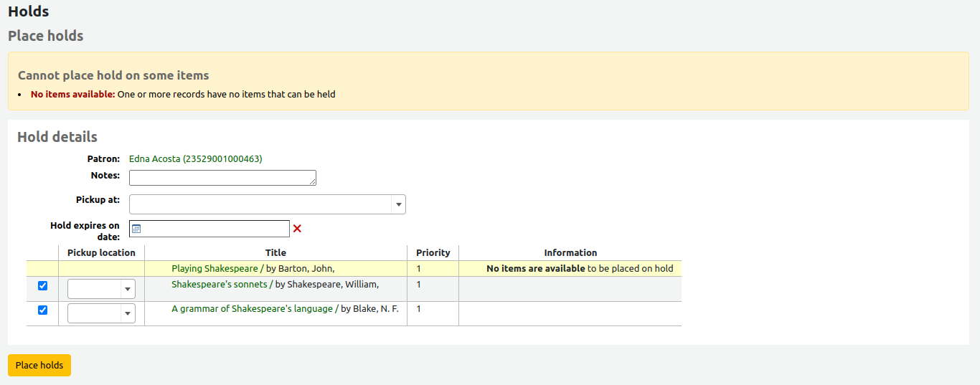
Task: Click the calendar icon in expiry date field
Action: pyautogui.click(x=136, y=229)
